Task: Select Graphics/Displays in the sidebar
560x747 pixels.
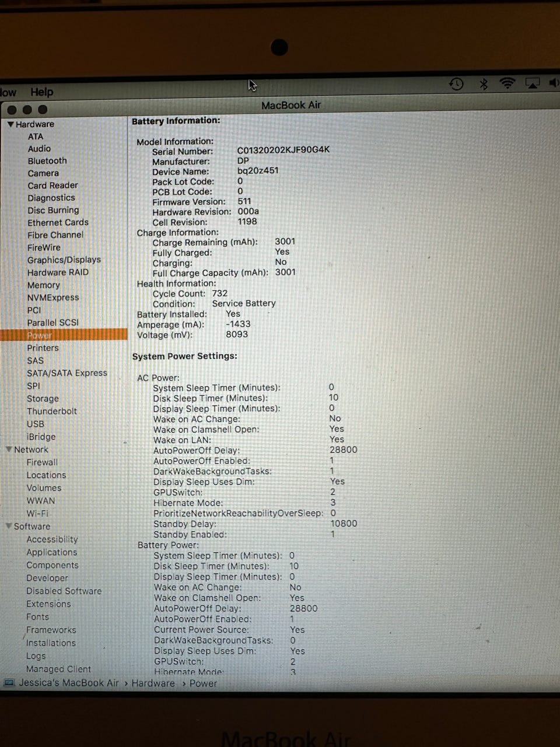Action: pos(64,260)
